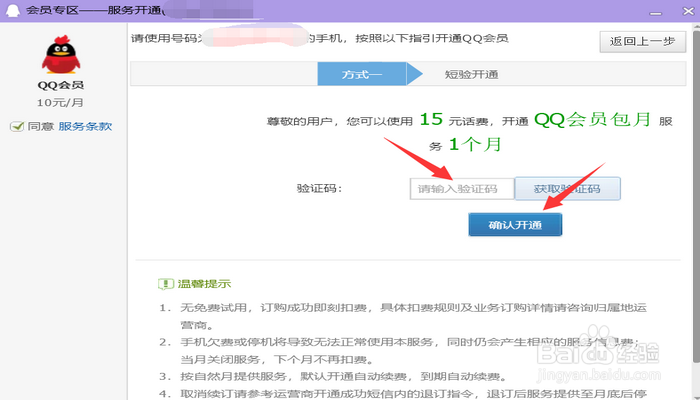Viewport: 700px width, 400px height.
Task: Click tip 1 about 无免费试用
Action: [x=403, y=316]
